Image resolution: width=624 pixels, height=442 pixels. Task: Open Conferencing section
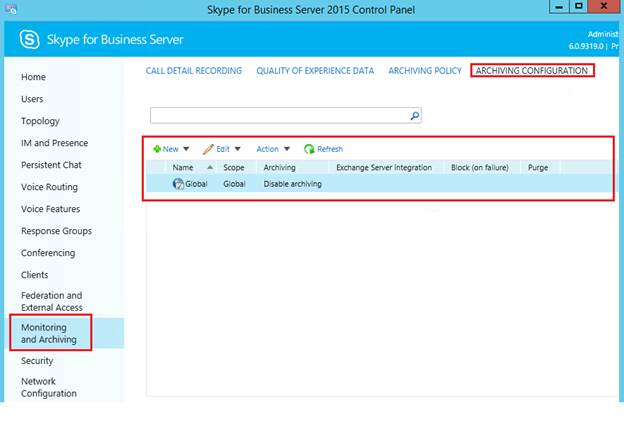click(x=48, y=253)
